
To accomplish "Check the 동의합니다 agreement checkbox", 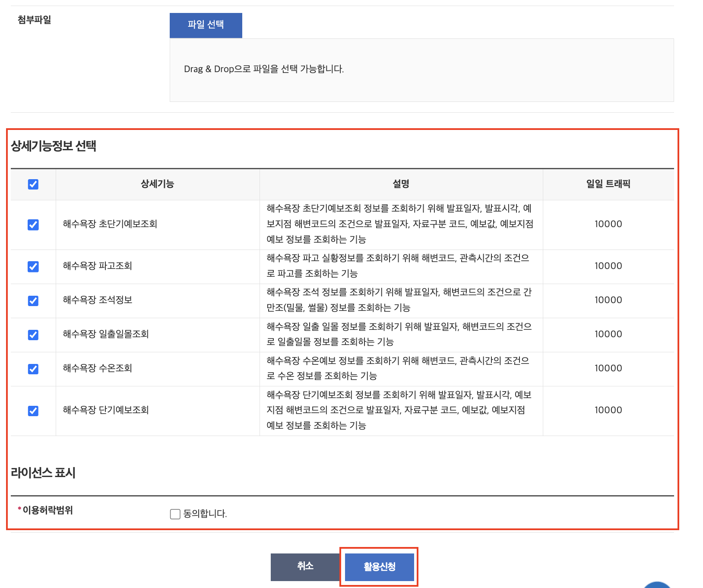I will (175, 514).
